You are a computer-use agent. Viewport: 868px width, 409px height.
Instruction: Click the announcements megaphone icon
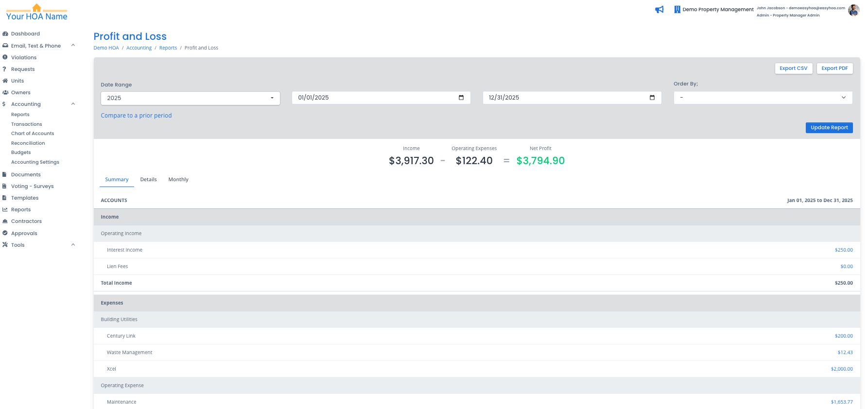tap(659, 10)
